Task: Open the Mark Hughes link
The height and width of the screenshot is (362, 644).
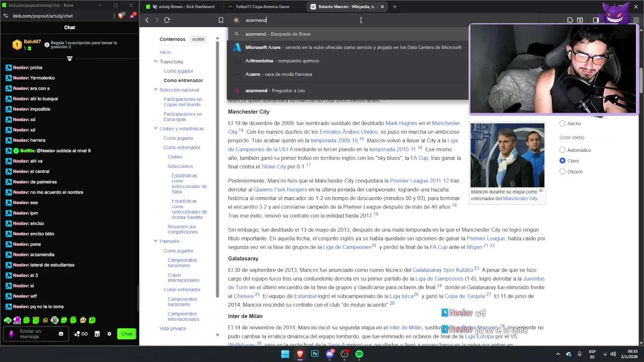Action: 401,123
